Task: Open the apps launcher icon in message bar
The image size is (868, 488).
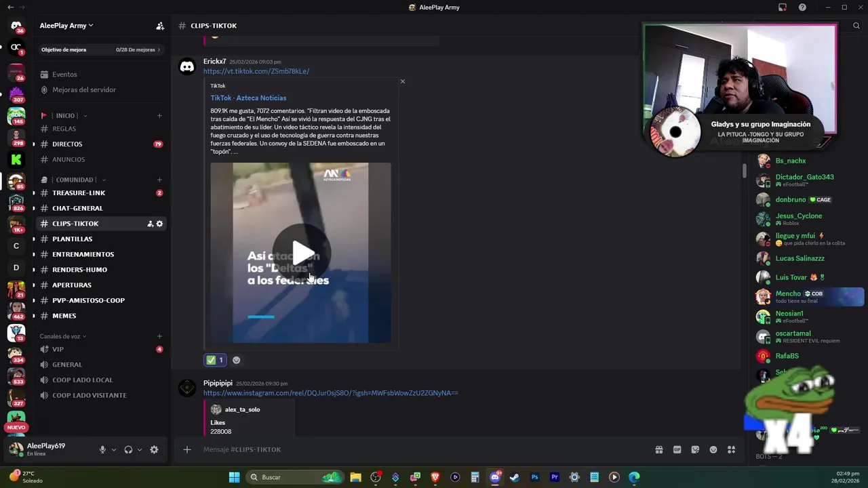Action: [x=731, y=449]
